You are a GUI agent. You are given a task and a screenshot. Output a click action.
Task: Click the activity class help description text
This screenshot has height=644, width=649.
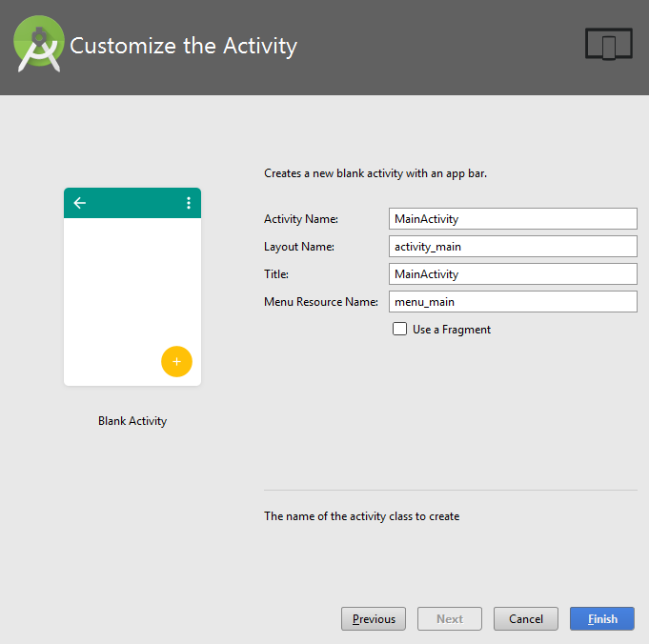pos(362,516)
